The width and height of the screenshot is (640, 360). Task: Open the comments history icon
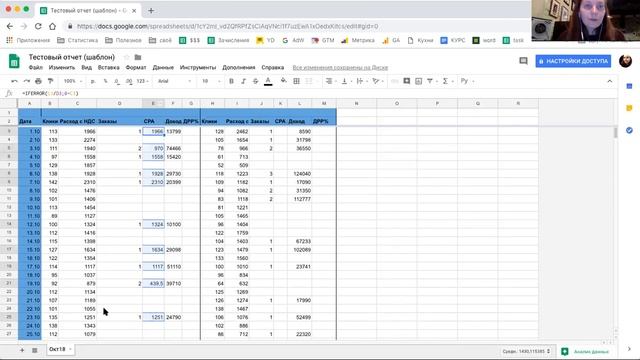[523, 61]
